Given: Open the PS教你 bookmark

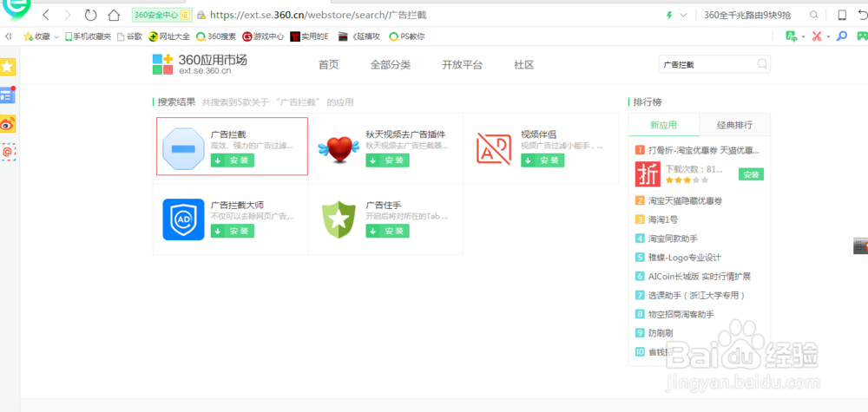Looking at the screenshot, I should (x=407, y=36).
